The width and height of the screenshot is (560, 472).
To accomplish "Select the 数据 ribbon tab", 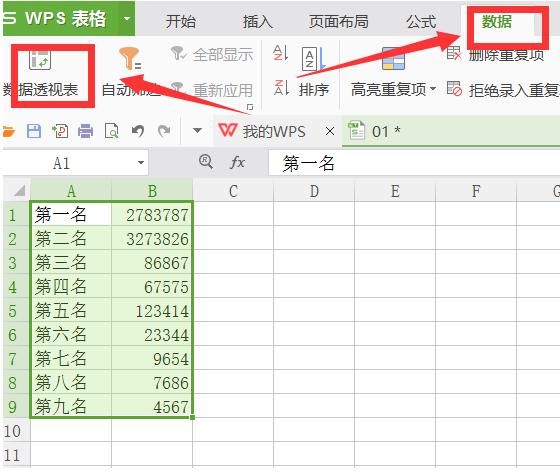I will tap(497, 21).
